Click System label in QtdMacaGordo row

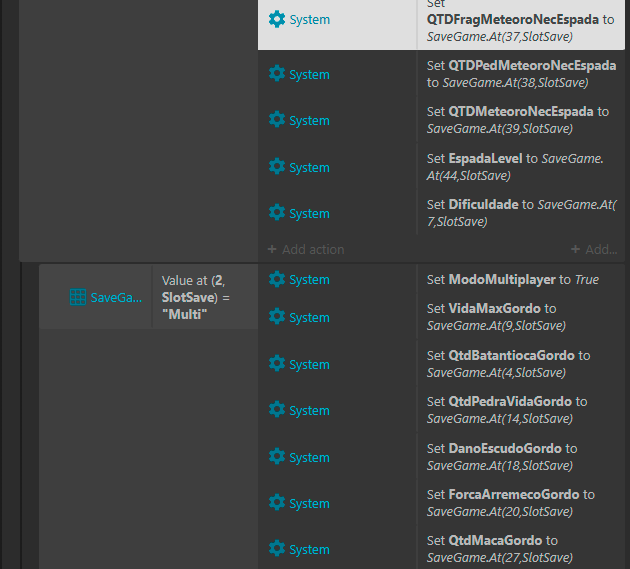point(309,549)
